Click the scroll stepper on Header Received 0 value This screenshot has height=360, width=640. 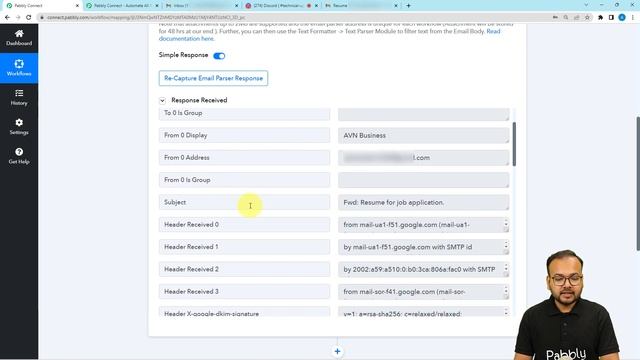506,223
